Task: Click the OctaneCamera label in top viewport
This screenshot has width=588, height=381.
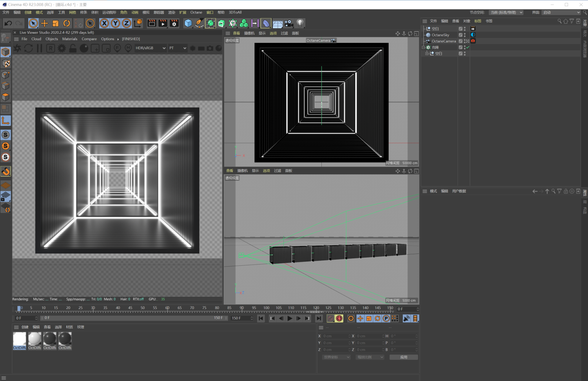Action: (321, 40)
